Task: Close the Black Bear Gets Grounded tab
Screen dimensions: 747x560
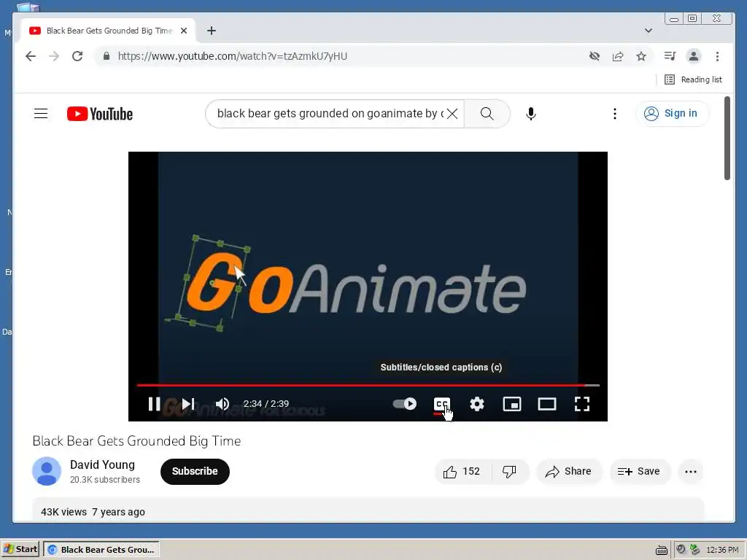Action: pos(184,31)
